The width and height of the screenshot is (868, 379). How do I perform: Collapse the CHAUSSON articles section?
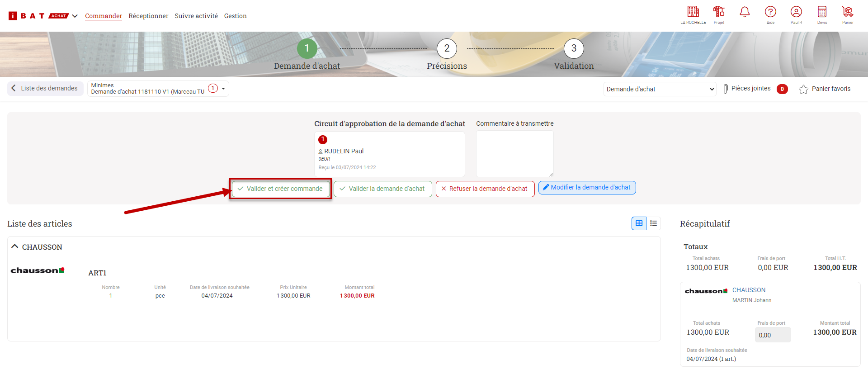[15, 246]
